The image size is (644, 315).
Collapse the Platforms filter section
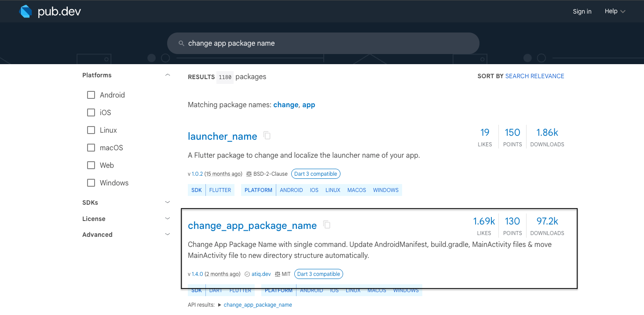click(167, 75)
